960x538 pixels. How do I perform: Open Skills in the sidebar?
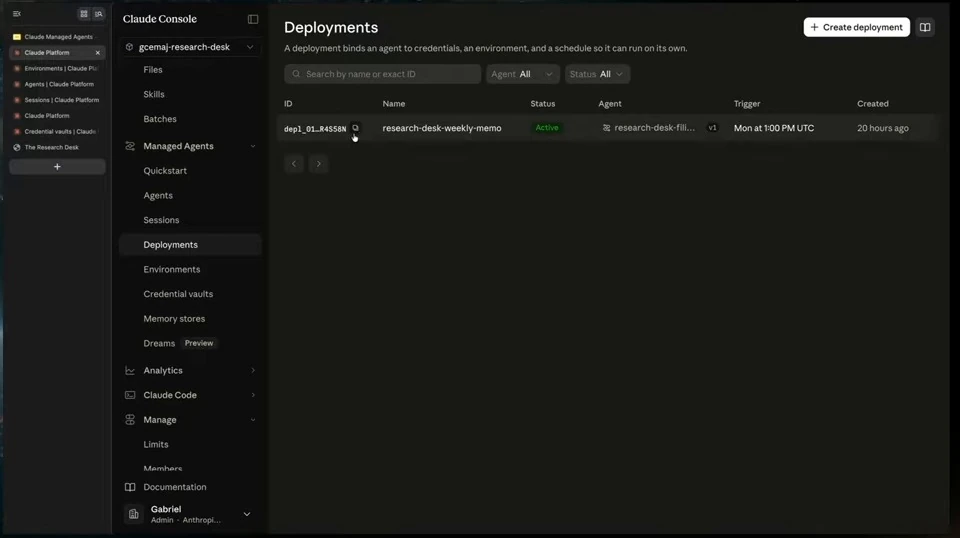pos(154,94)
